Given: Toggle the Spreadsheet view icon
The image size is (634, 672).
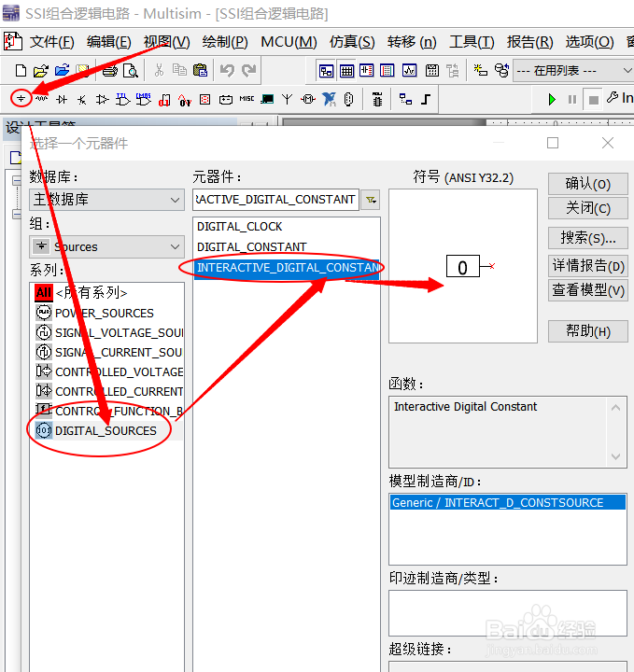Looking at the screenshot, I should [x=346, y=71].
